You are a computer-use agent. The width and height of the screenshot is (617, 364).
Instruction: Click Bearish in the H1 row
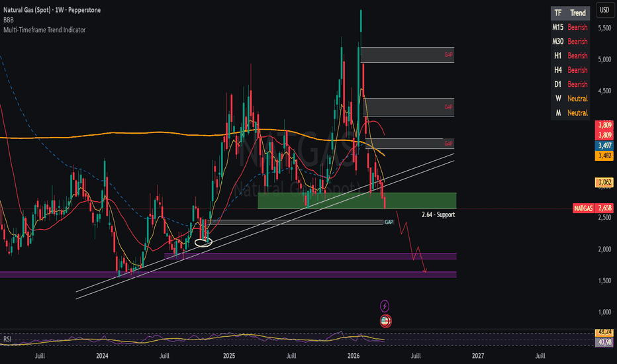pyautogui.click(x=577, y=56)
